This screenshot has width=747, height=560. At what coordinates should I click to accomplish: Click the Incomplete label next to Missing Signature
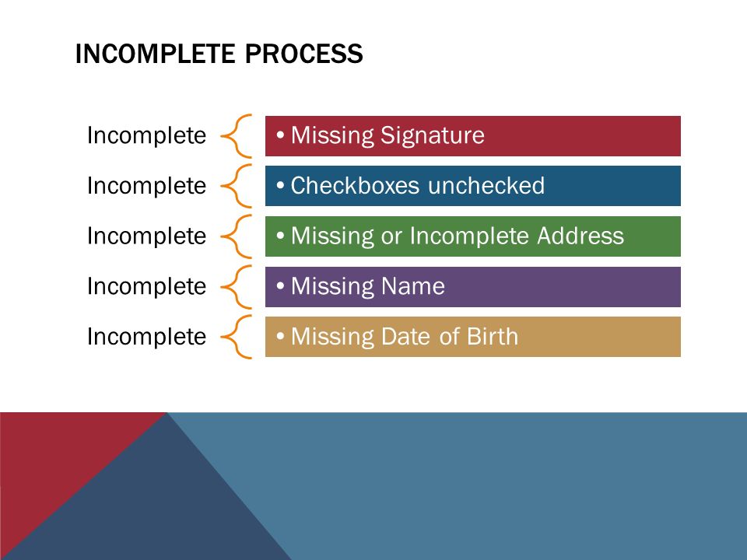[147, 135]
